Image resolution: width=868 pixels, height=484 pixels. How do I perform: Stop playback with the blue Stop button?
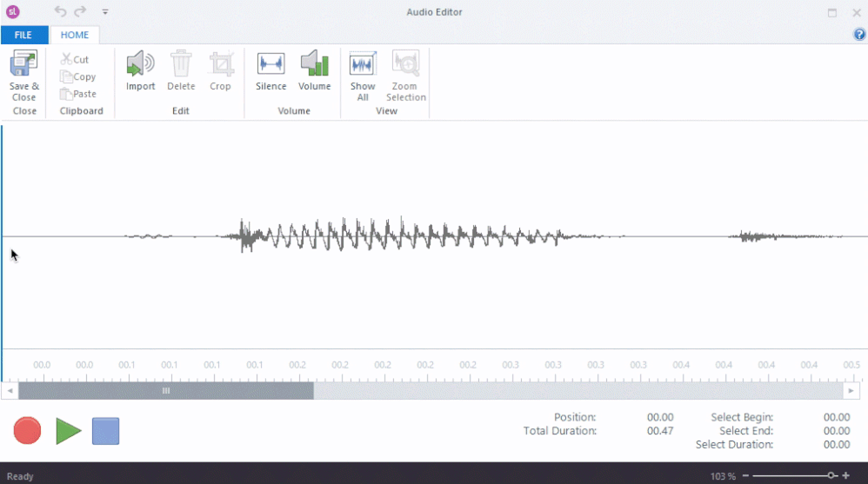106,431
